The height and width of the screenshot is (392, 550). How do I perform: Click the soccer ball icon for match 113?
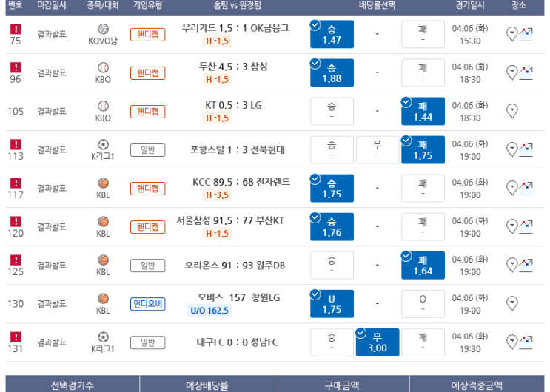103,144
